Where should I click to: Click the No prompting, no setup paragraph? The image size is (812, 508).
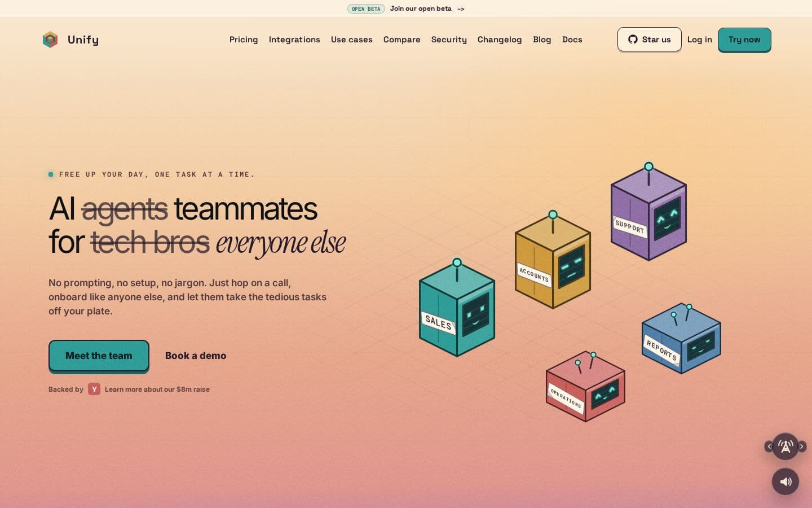click(x=187, y=297)
